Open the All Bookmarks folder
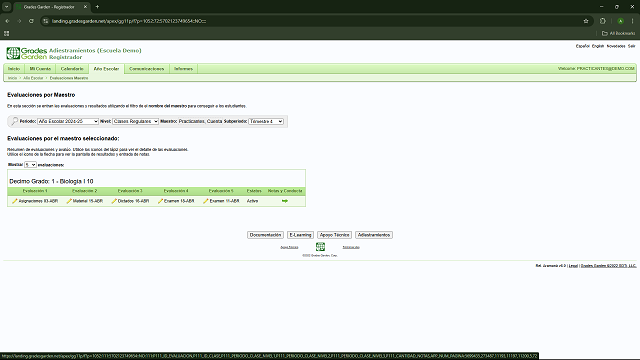This screenshot has width=640, height=360. click(x=619, y=33)
